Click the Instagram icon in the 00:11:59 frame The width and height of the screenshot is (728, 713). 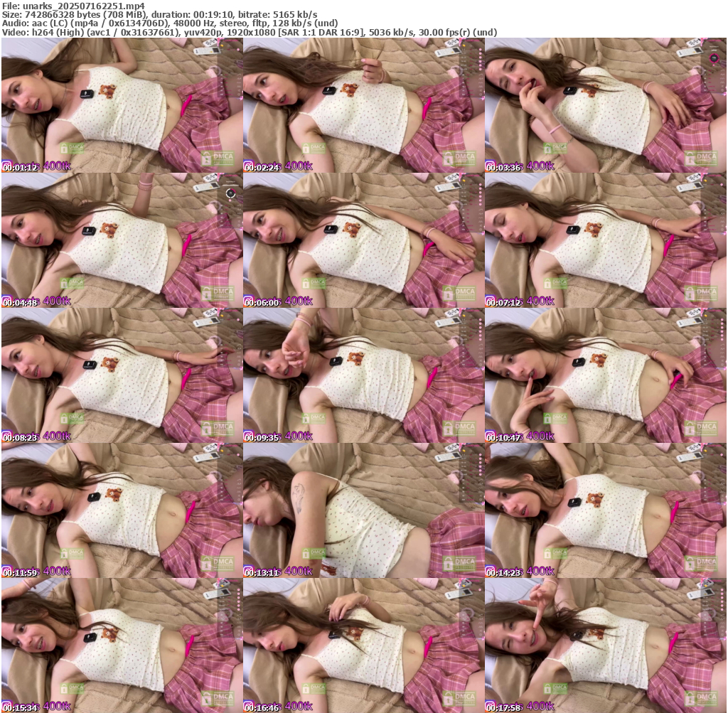point(6,569)
